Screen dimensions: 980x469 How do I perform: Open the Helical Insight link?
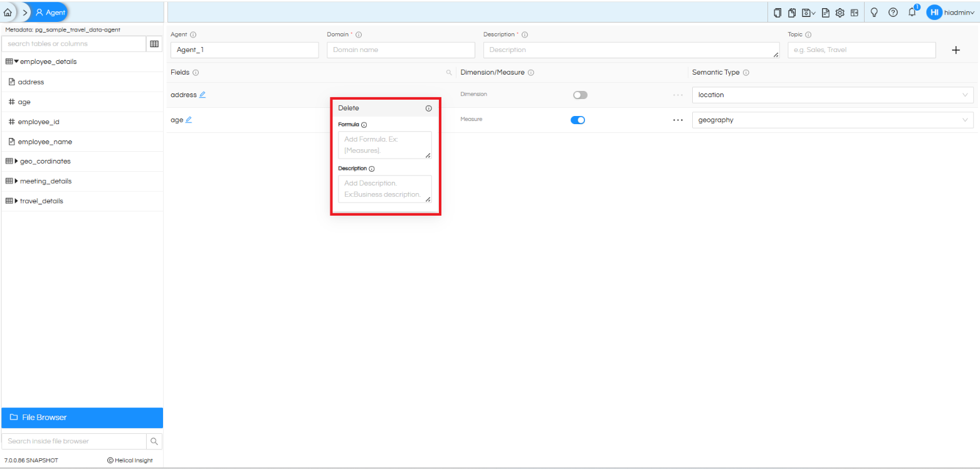point(130,460)
